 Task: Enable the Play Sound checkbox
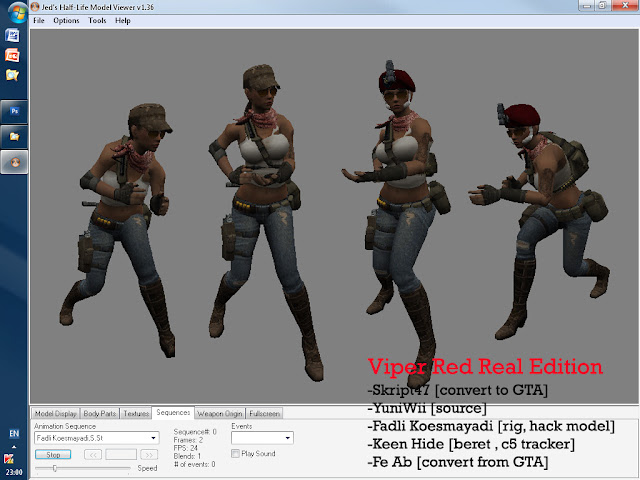click(235, 453)
